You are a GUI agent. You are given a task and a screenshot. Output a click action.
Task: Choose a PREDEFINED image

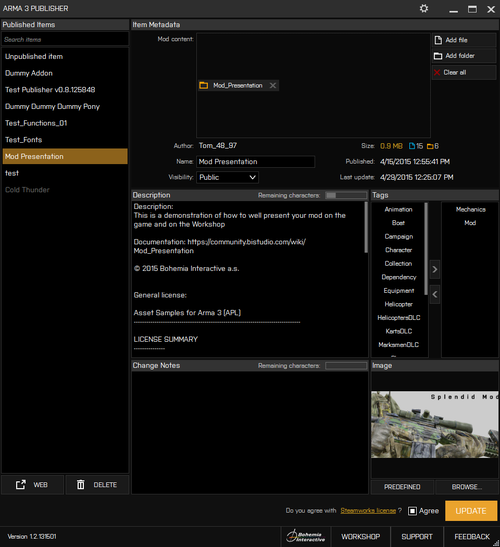(x=402, y=487)
